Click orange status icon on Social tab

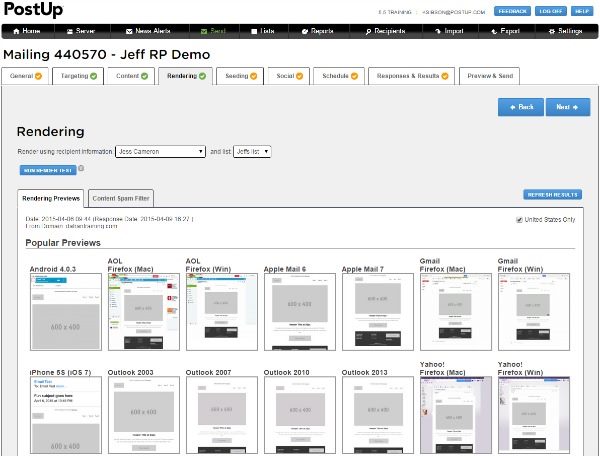pyautogui.click(x=299, y=76)
